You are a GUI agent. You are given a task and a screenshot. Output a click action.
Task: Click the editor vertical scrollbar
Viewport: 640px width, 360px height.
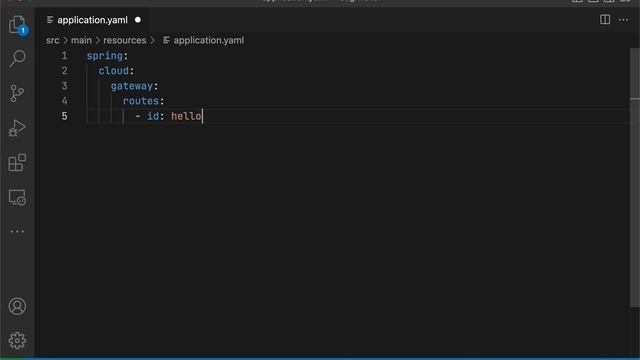pyautogui.click(x=635, y=178)
